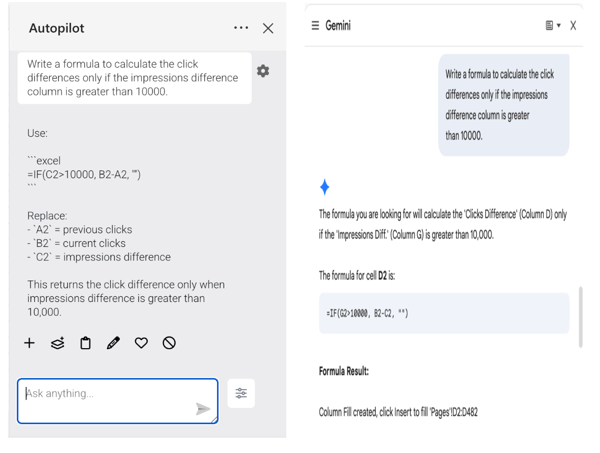Screen dimensions: 600x453
Task: Click the line '`B2` = current clicks'
Action: 76,243
